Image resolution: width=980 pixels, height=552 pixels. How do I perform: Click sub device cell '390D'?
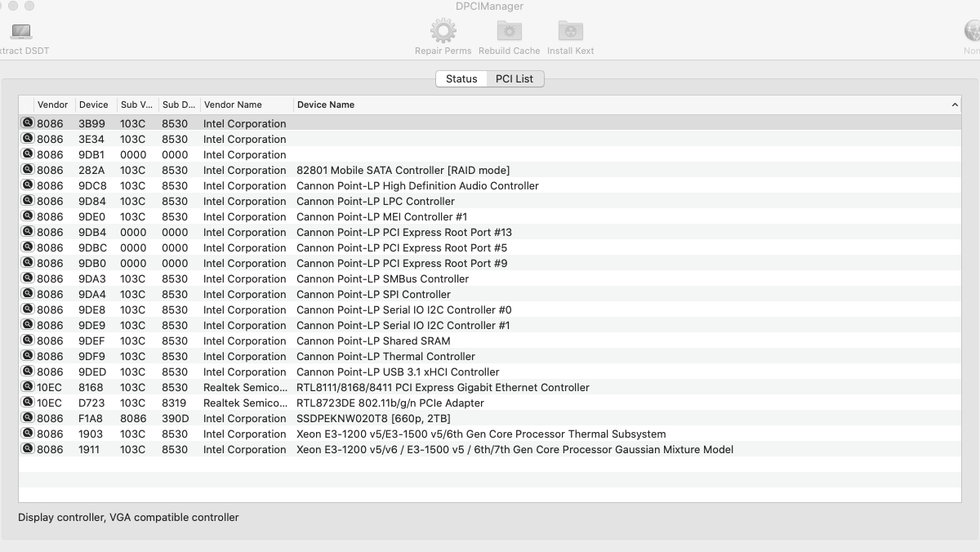tap(175, 418)
